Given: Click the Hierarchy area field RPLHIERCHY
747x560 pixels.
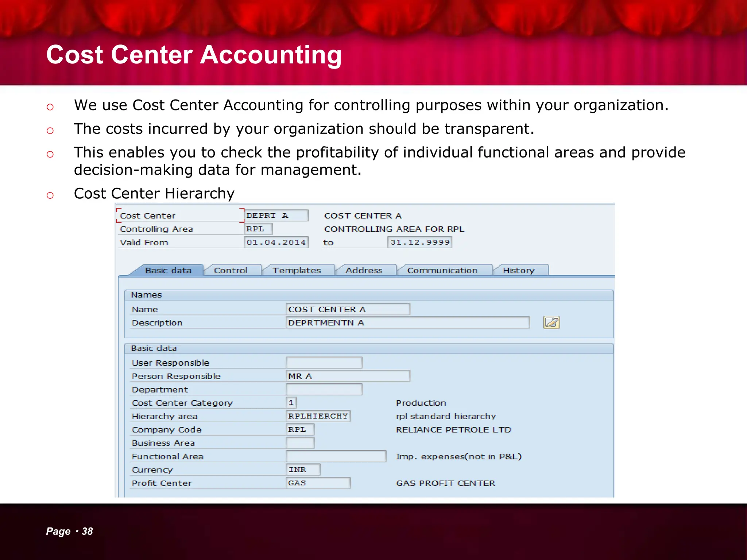Looking at the screenshot, I should [x=318, y=416].
